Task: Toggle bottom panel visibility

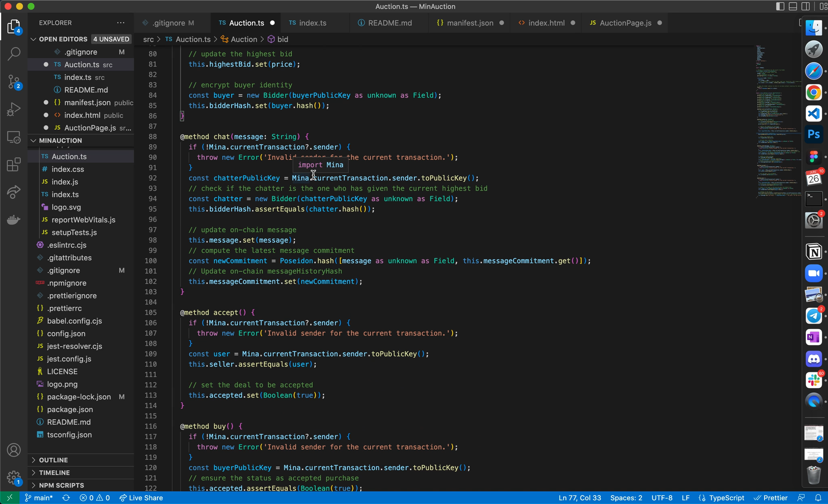Action: point(793,6)
